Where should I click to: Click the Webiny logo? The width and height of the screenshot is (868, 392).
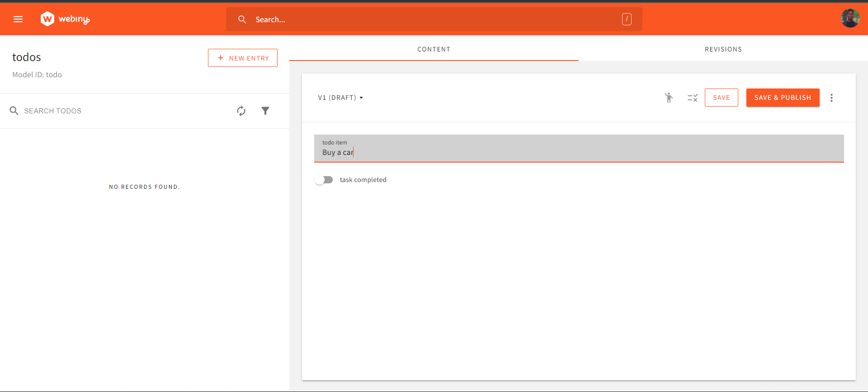65,19
